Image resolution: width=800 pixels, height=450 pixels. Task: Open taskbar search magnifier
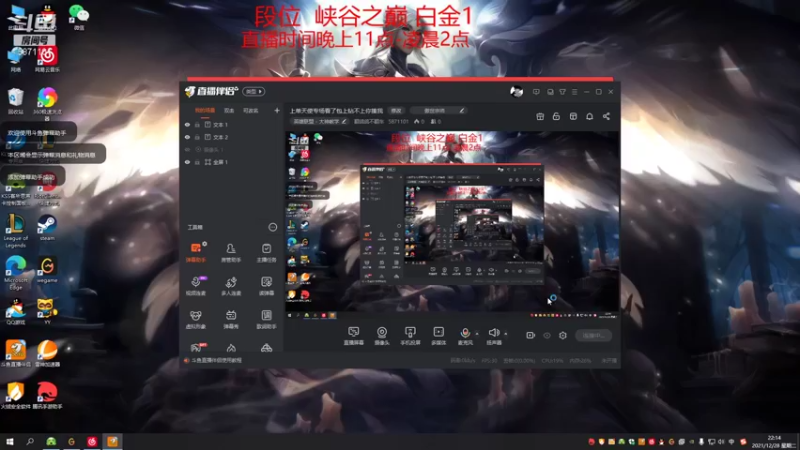pyautogui.click(x=30, y=441)
